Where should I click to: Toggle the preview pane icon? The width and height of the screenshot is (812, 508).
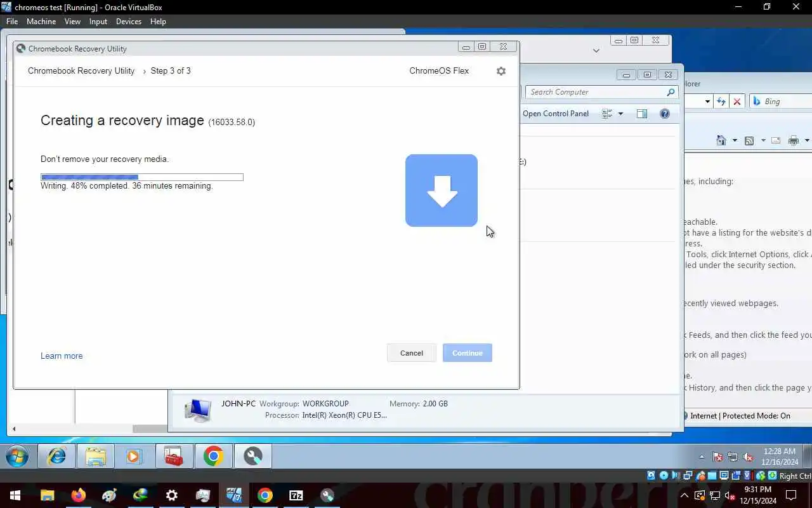(x=642, y=114)
